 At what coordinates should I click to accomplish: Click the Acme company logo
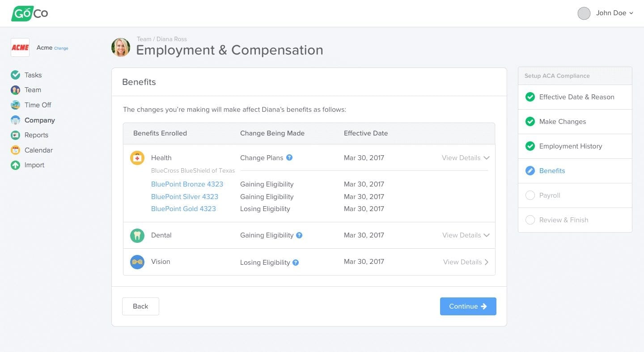point(20,47)
